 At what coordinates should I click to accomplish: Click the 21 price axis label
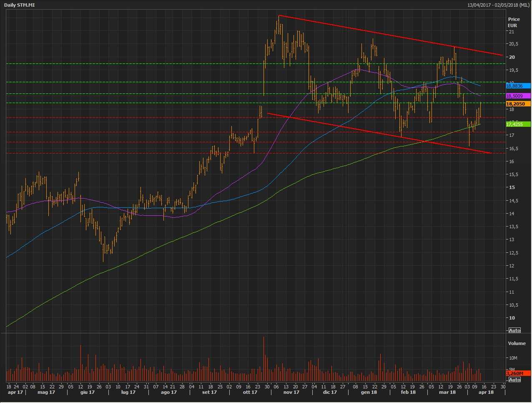(511, 32)
